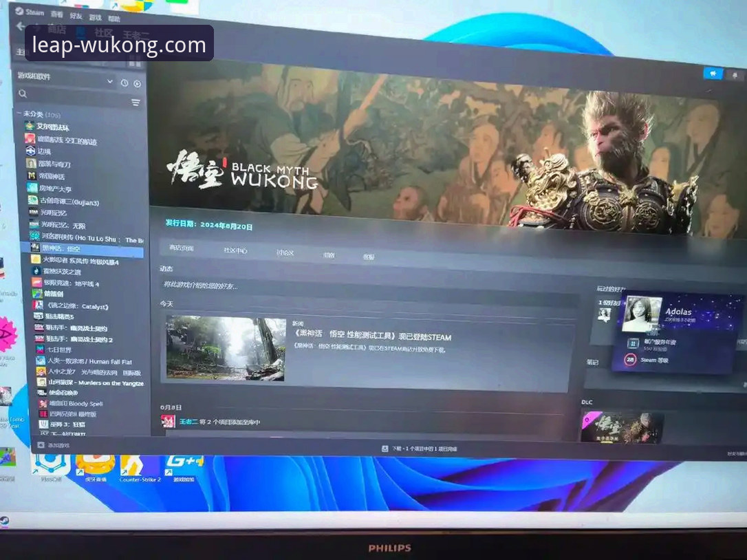Click the add game plus icon

tap(41, 445)
